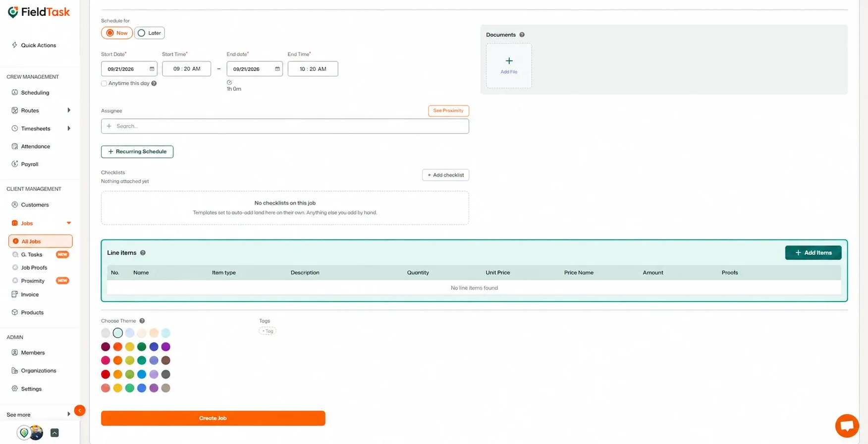
Task: Open the Start Date calendar icon
Action: 152,69
